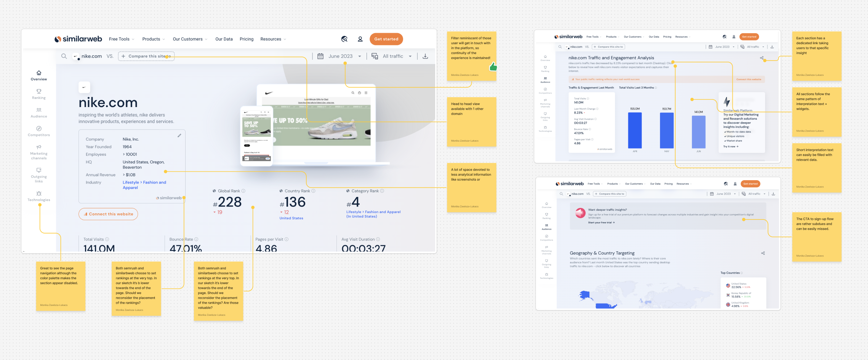This screenshot has height=360, width=868.
Task: Click Pricing in large screenshot's navbar
Action: [x=247, y=39]
